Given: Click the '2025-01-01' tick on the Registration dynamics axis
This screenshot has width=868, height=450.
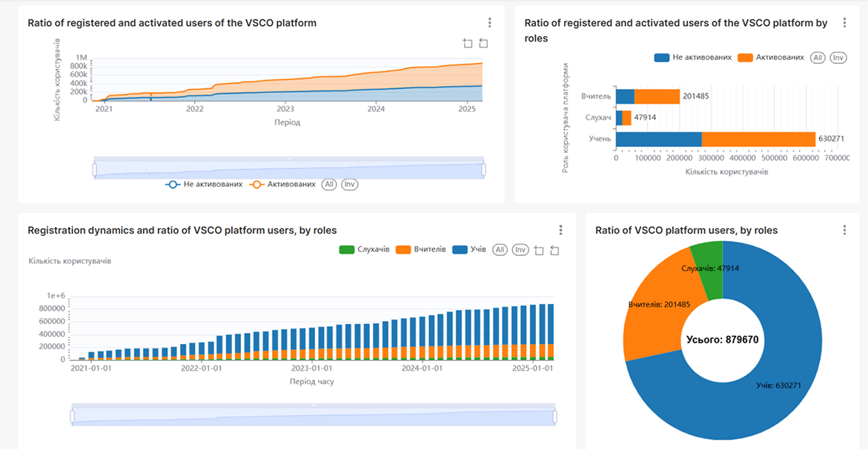Looking at the screenshot, I should point(532,368).
